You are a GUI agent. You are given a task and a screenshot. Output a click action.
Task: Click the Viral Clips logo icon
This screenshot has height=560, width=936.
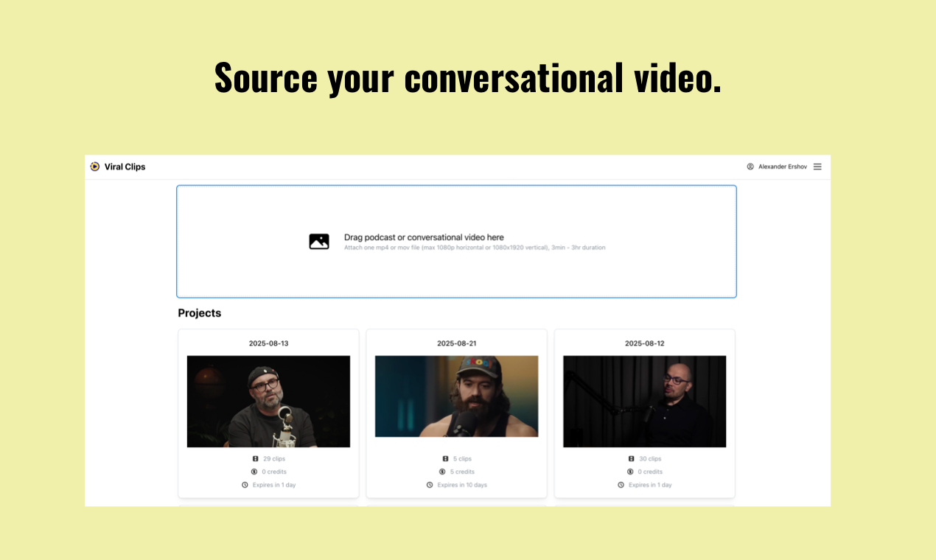(94, 167)
